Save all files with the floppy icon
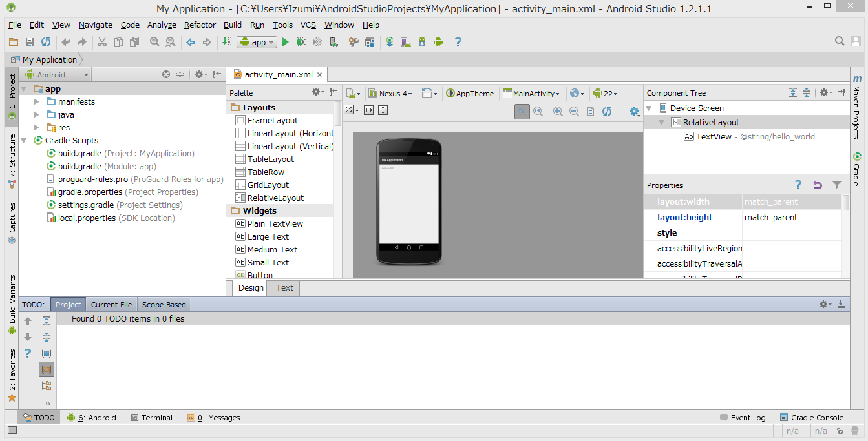This screenshot has width=868, height=441. pyautogui.click(x=30, y=42)
